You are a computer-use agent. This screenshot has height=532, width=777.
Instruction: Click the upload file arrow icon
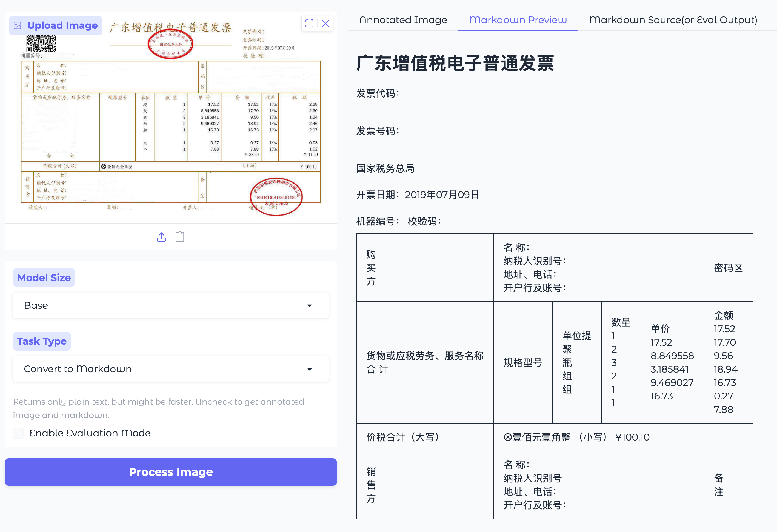coord(161,237)
